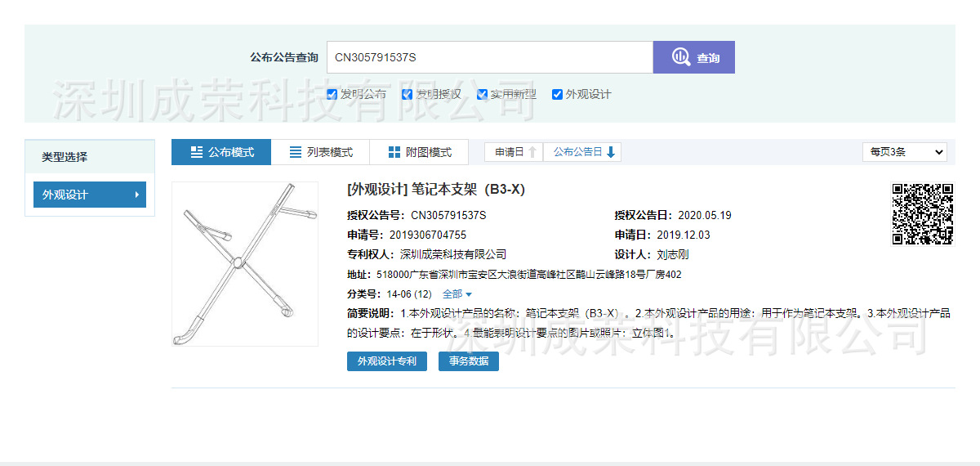Sort results by 公布公告日
Screen dimensions: 980x466
pyautogui.click(x=583, y=152)
